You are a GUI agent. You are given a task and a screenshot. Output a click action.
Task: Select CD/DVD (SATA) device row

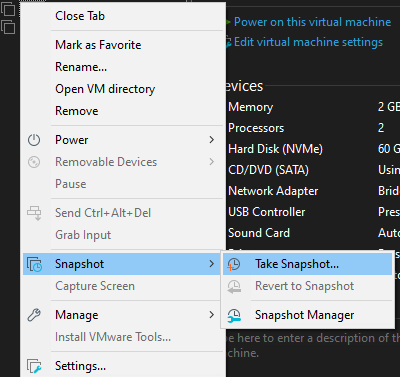(313, 170)
